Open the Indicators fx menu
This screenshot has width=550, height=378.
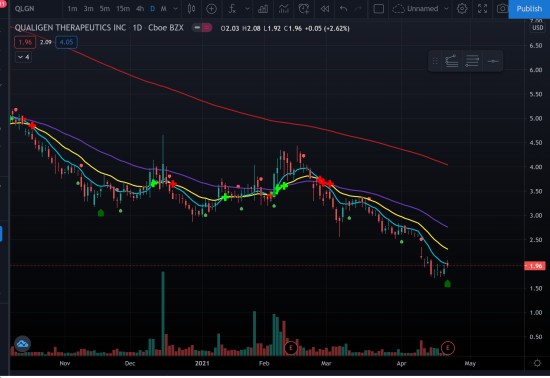pos(232,9)
